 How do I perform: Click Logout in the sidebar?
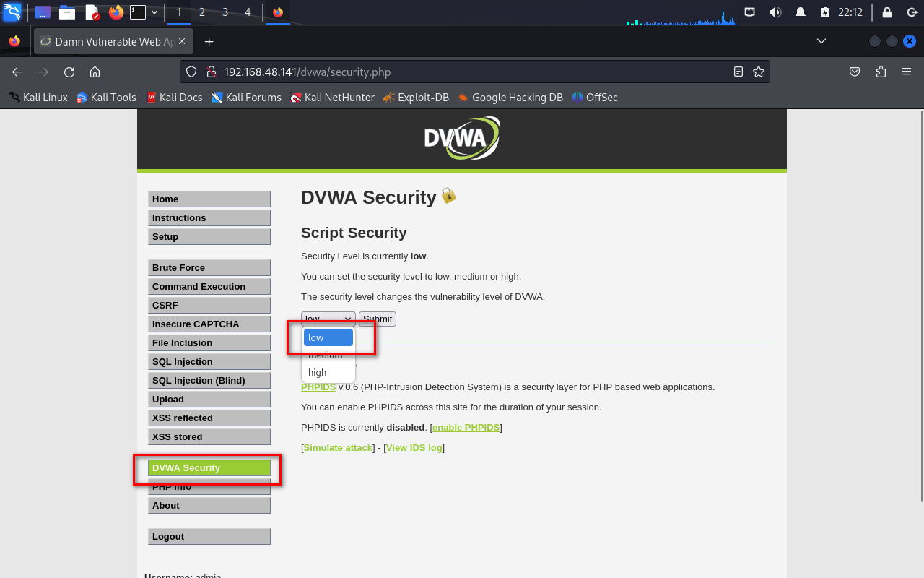pos(209,536)
